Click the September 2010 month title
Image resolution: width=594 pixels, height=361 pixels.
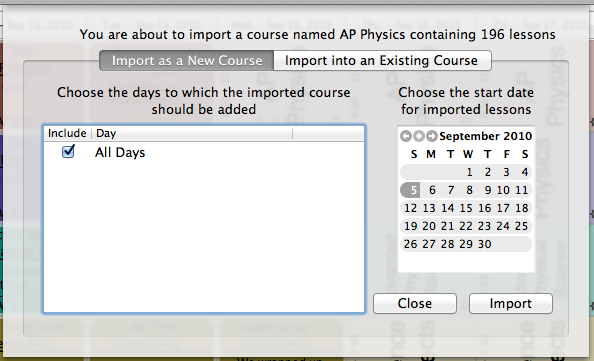486,136
